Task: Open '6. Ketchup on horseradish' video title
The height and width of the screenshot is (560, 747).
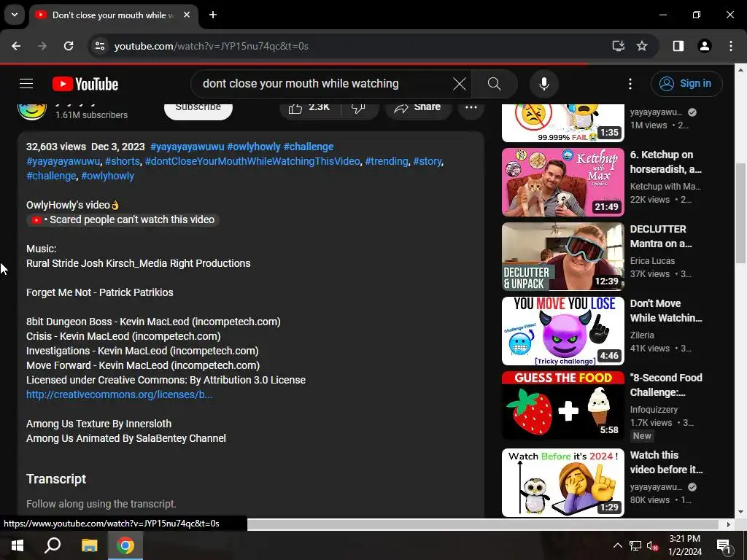Action: [x=665, y=162]
